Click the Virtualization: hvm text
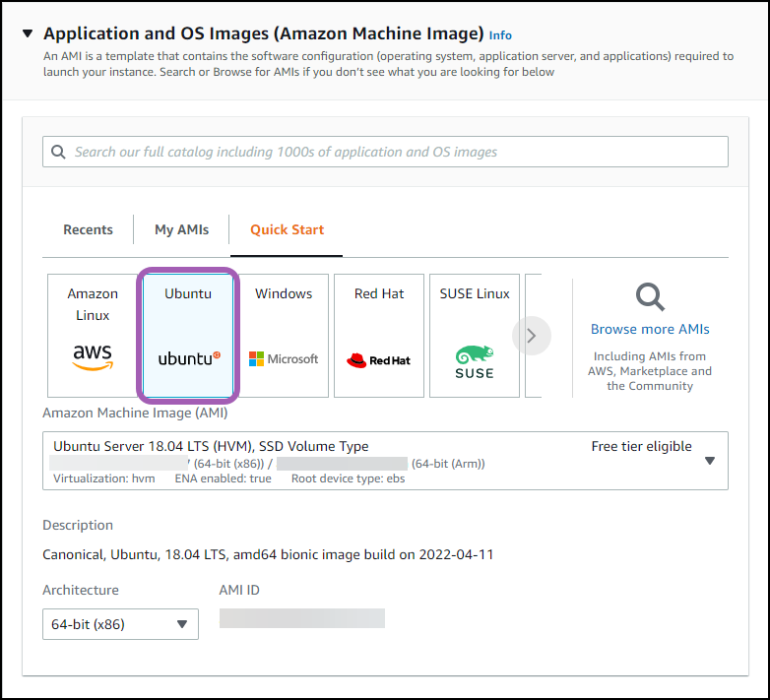The height and width of the screenshot is (700, 770). click(x=104, y=478)
